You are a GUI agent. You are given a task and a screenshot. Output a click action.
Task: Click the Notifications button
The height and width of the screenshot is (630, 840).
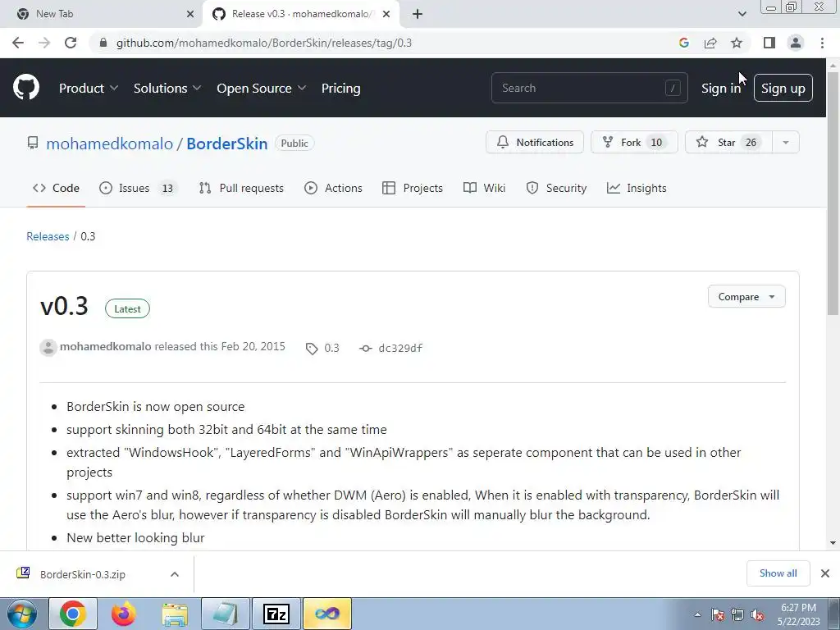tap(535, 143)
